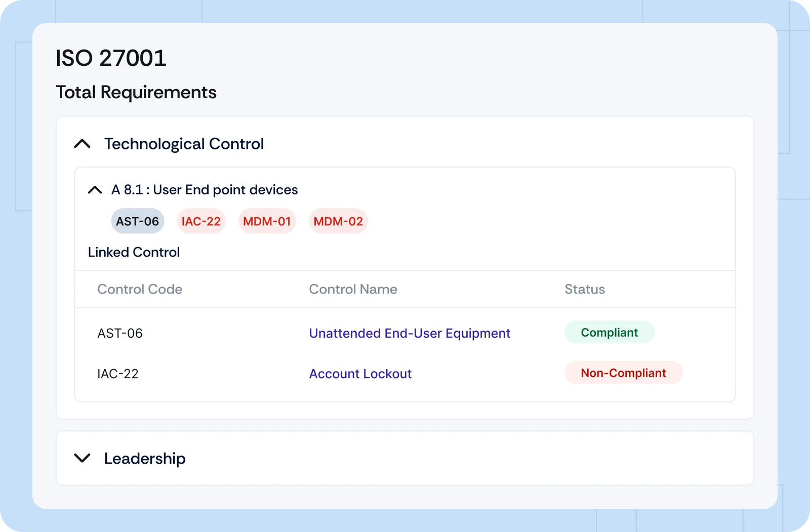This screenshot has height=532, width=810.
Task: Open the Unattended End-User Equipment link
Action: (x=410, y=333)
